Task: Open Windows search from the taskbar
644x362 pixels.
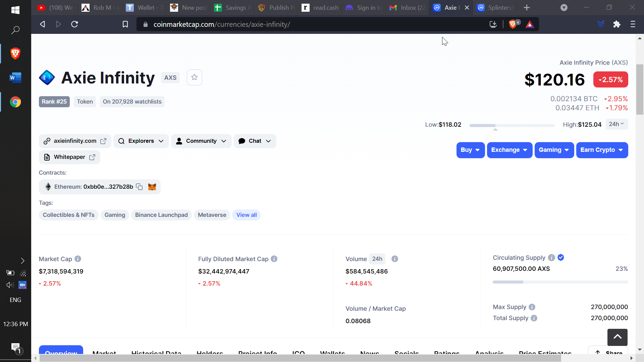Action: (15, 30)
